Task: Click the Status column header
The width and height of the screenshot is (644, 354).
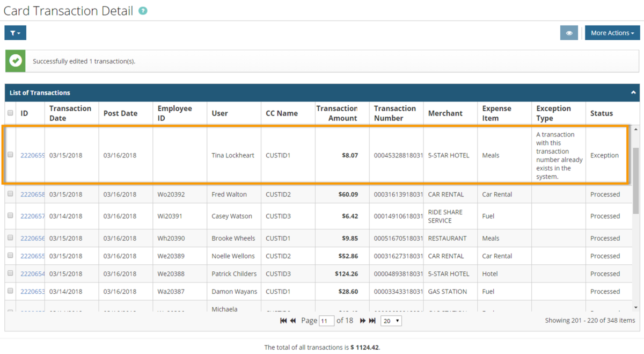Action: click(601, 113)
